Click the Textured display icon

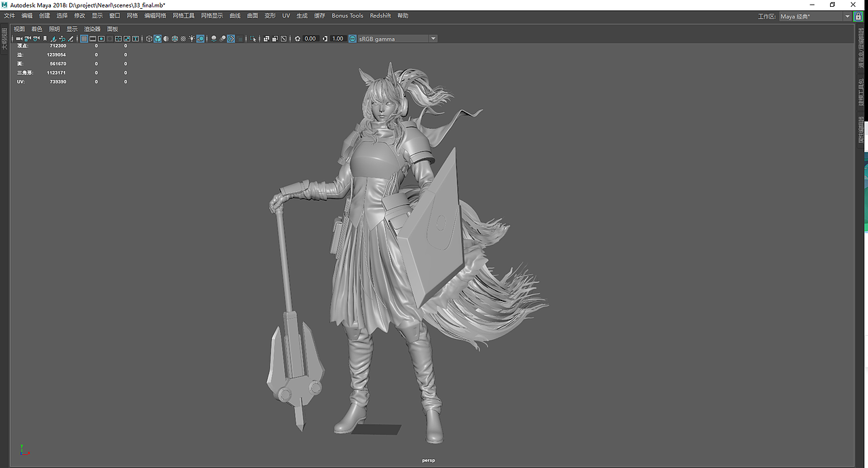[183, 39]
